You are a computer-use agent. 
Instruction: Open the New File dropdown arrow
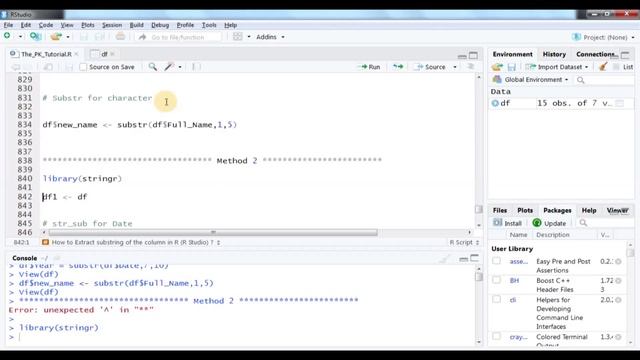click(x=20, y=37)
